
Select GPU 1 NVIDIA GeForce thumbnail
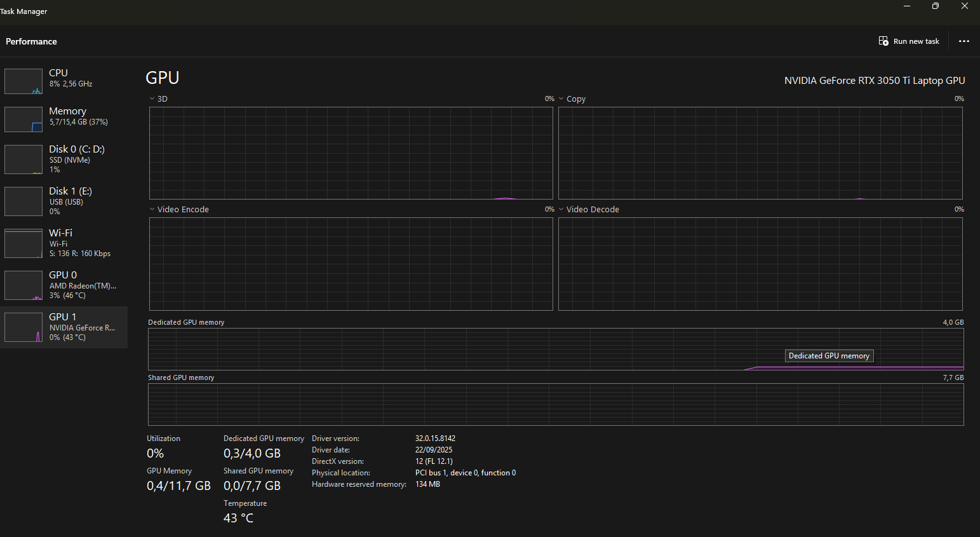(23, 327)
